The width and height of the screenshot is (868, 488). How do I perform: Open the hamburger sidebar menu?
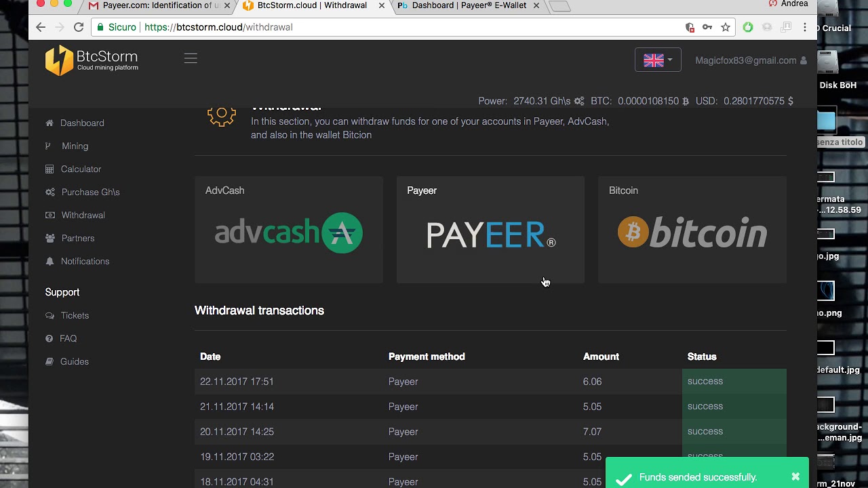pyautogui.click(x=191, y=58)
